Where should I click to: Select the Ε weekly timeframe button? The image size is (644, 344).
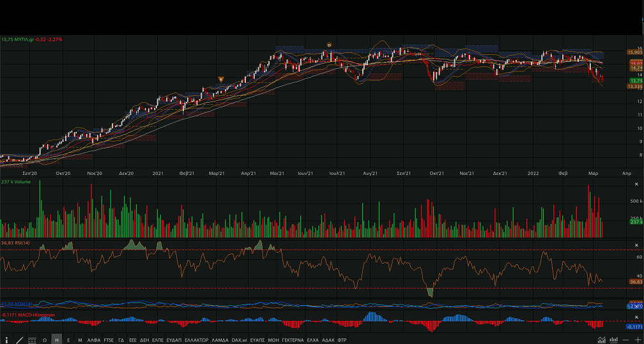68,340
